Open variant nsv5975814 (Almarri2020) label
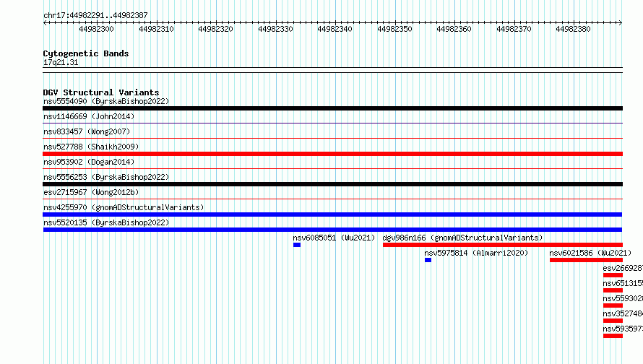This screenshot has width=643, height=364. 476,253
